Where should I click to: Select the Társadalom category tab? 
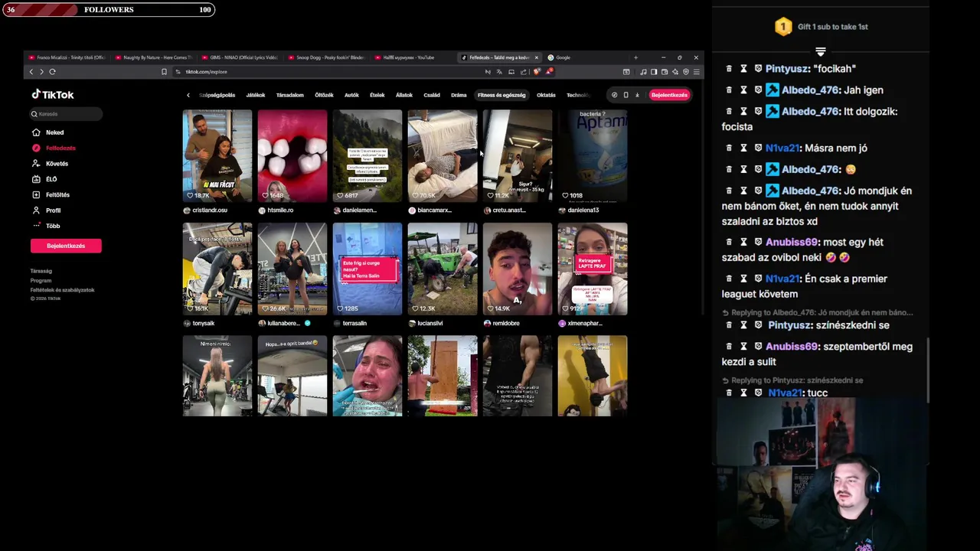289,95
